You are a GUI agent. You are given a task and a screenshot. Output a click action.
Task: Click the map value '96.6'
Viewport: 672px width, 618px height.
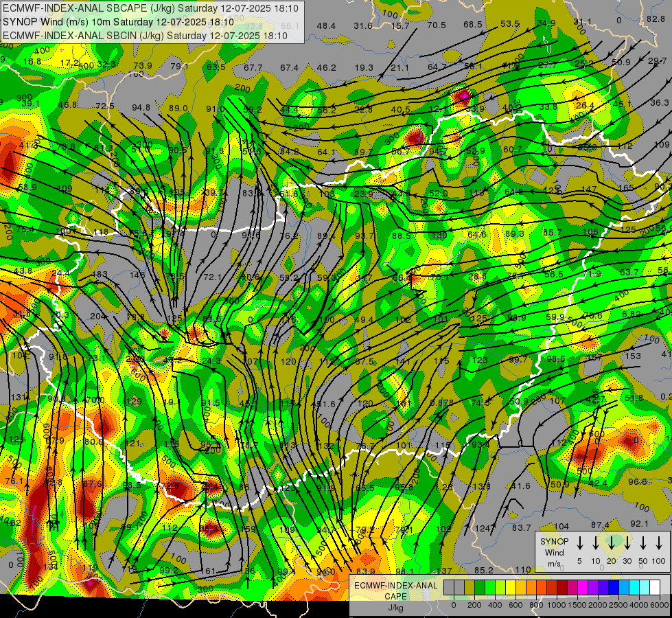[637, 481]
